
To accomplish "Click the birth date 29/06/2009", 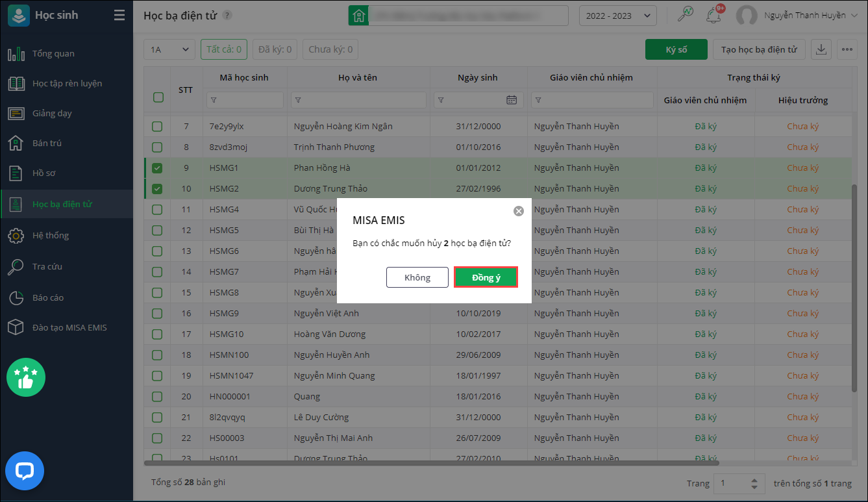I will 478,355.
